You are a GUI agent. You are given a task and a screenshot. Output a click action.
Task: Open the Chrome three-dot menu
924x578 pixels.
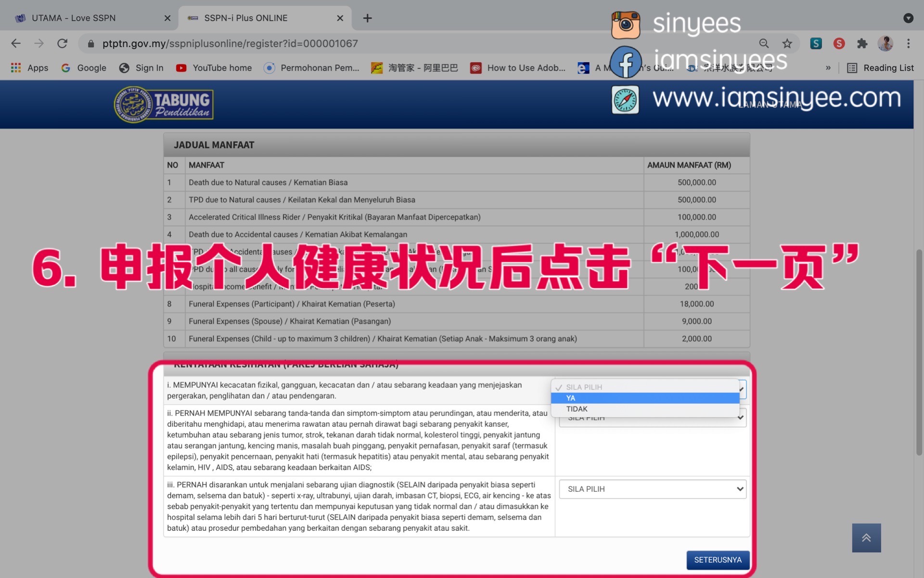pyautogui.click(x=908, y=43)
